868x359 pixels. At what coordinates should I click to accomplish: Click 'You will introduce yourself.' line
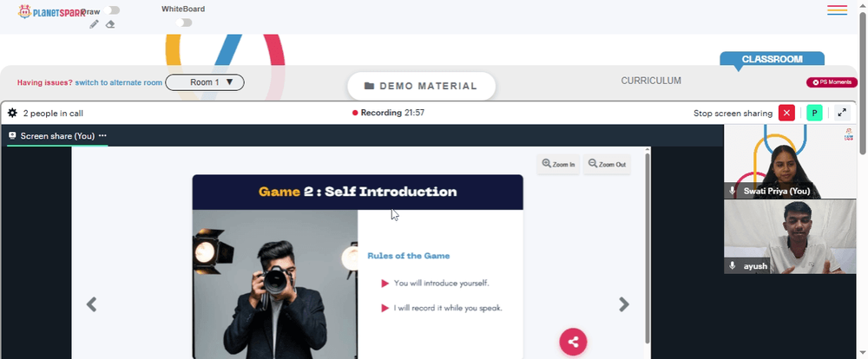tap(441, 284)
